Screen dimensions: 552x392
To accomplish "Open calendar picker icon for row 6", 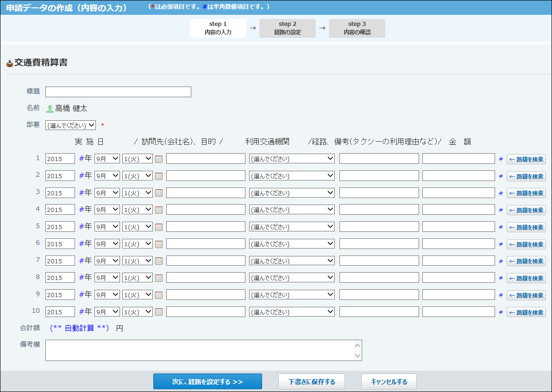I will pyautogui.click(x=159, y=244).
